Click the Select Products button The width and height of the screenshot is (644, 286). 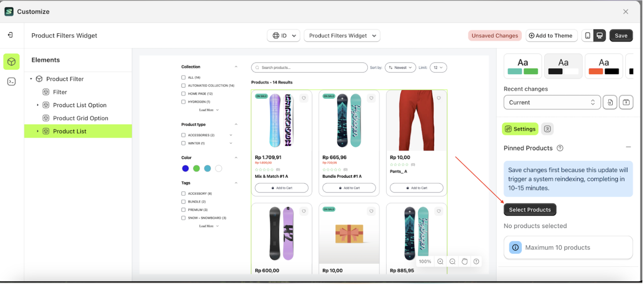(530, 210)
